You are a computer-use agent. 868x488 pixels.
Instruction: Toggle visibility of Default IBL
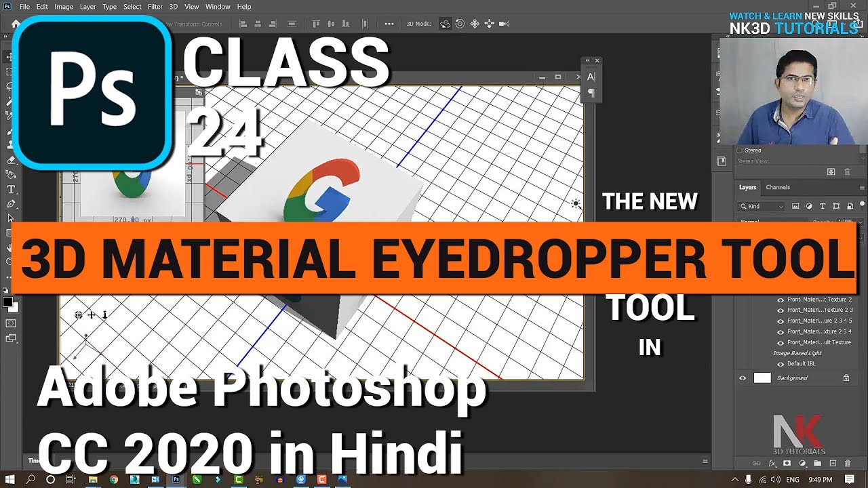point(781,364)
